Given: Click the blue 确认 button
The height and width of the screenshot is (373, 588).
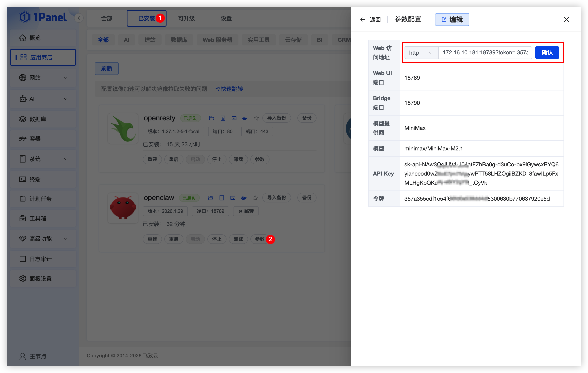Looking at the screenshot, I should 547,53.
